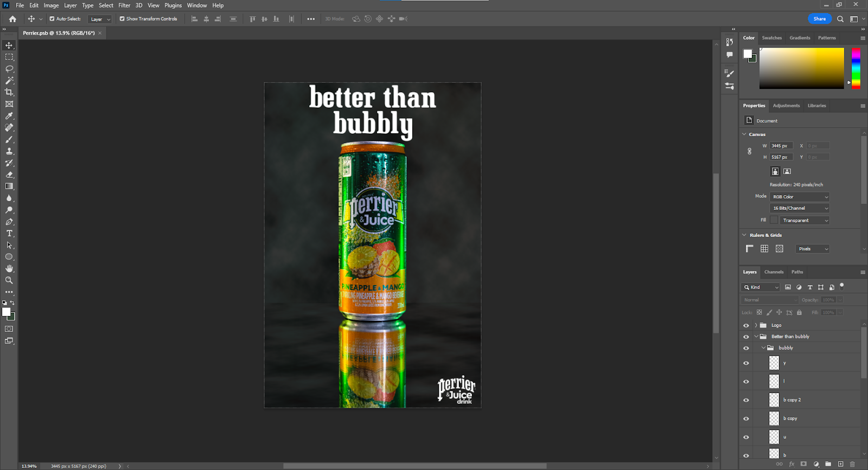
Task: Select the Dodge tool
Action: point(9,210)
